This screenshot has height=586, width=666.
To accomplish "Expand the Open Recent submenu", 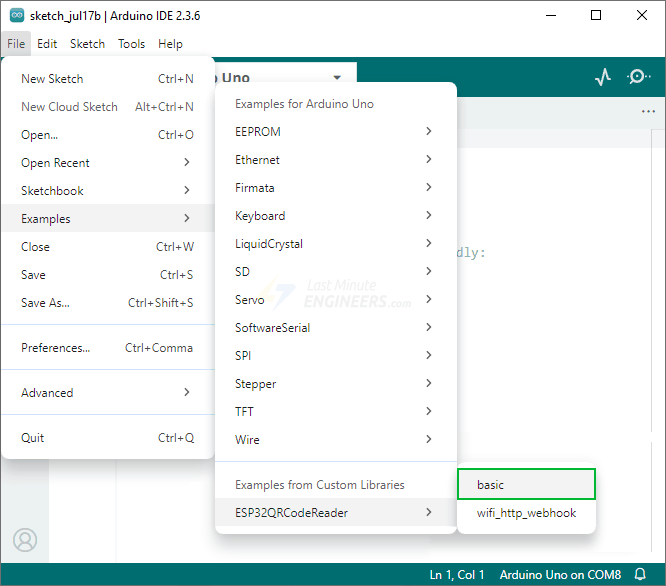I will [107, 163].
